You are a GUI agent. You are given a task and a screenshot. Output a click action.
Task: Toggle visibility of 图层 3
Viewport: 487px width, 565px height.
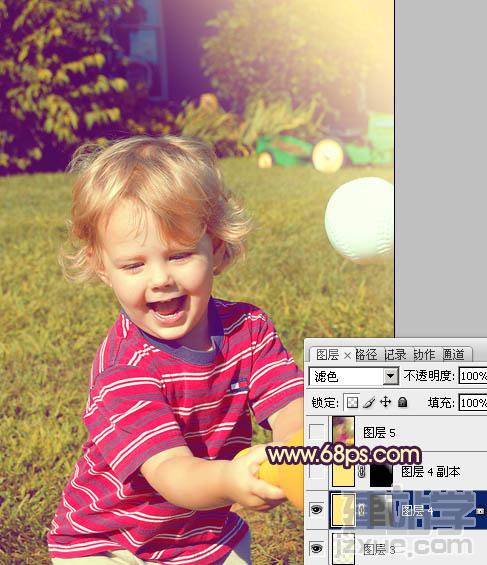pos(317,548)
